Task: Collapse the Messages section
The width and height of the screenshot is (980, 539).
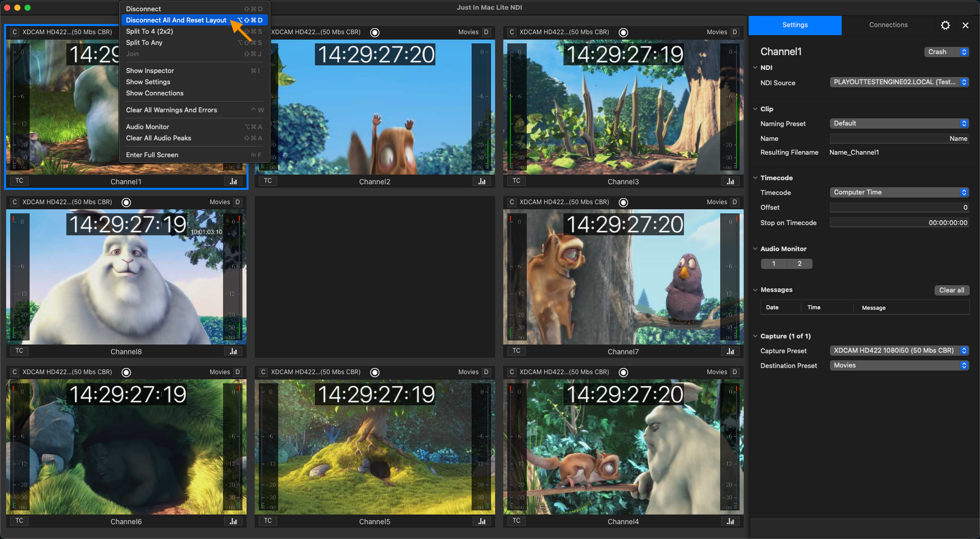Action: click(x=755, y=290)
